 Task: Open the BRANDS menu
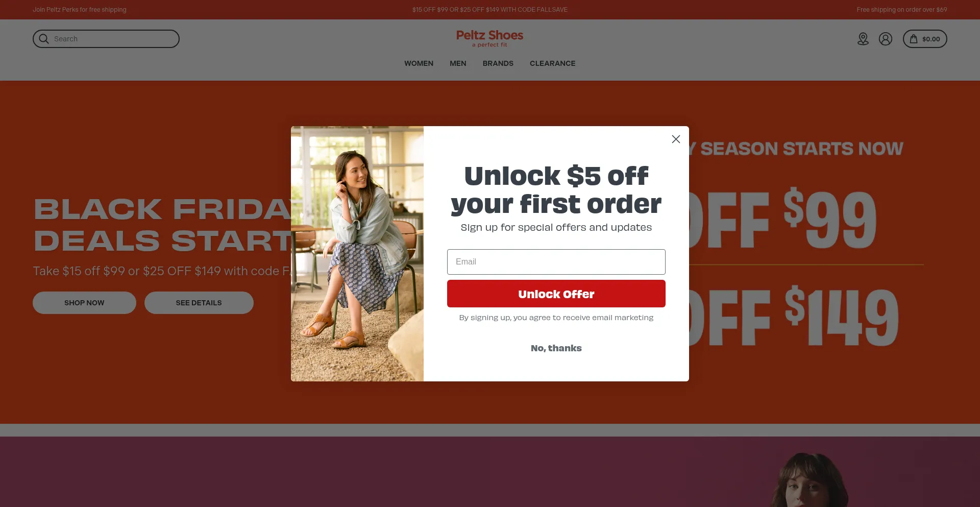[498, 63]
